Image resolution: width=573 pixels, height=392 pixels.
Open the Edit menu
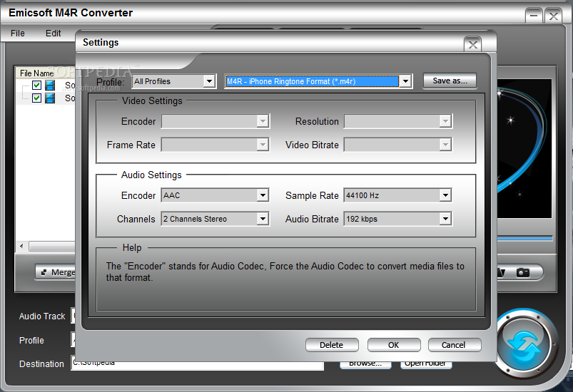[53, 33]
